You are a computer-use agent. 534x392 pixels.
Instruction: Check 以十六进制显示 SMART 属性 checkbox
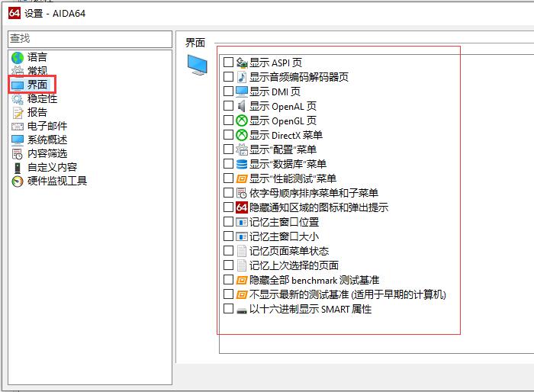coord(228,309)
